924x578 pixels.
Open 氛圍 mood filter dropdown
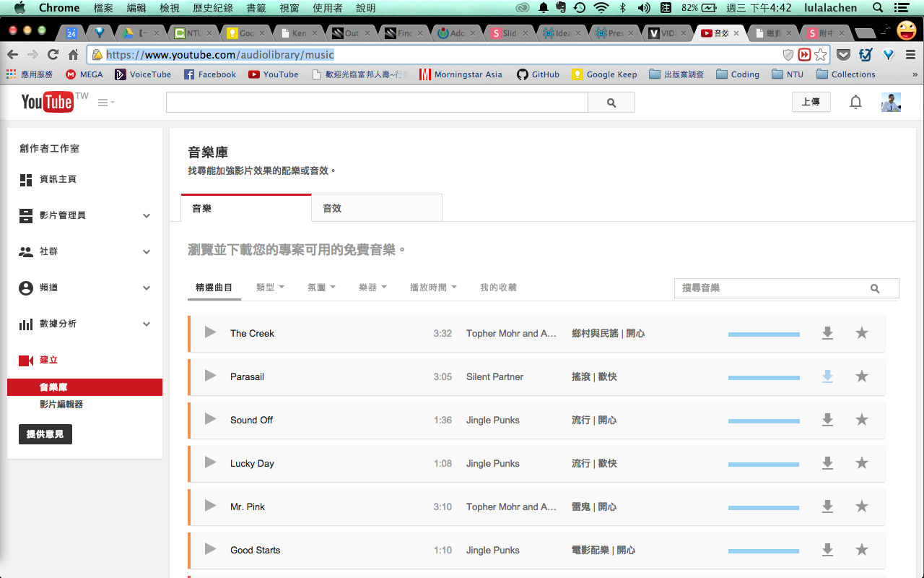click(321, 288)
